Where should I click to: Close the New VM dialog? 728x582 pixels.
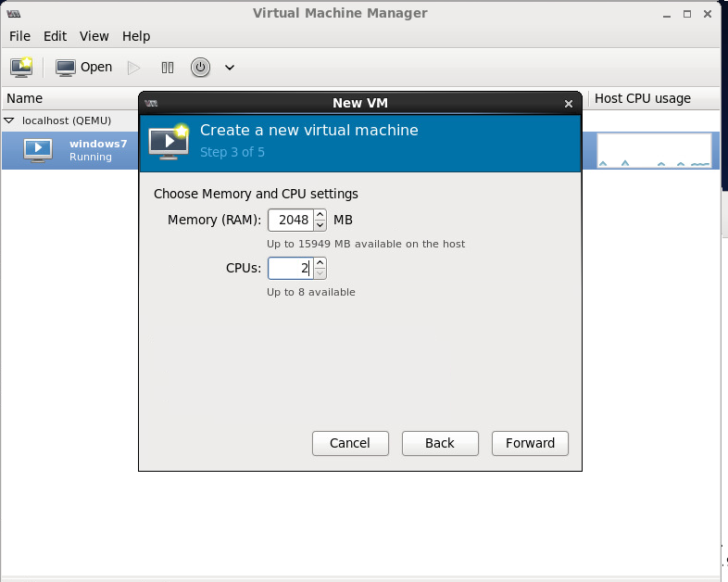pos(569,104)
